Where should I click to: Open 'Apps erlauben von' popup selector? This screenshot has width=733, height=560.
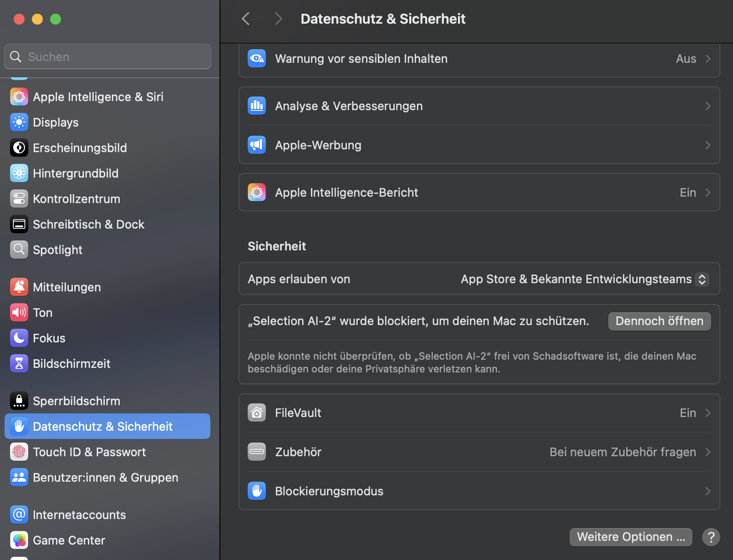(x=585, y=279)
